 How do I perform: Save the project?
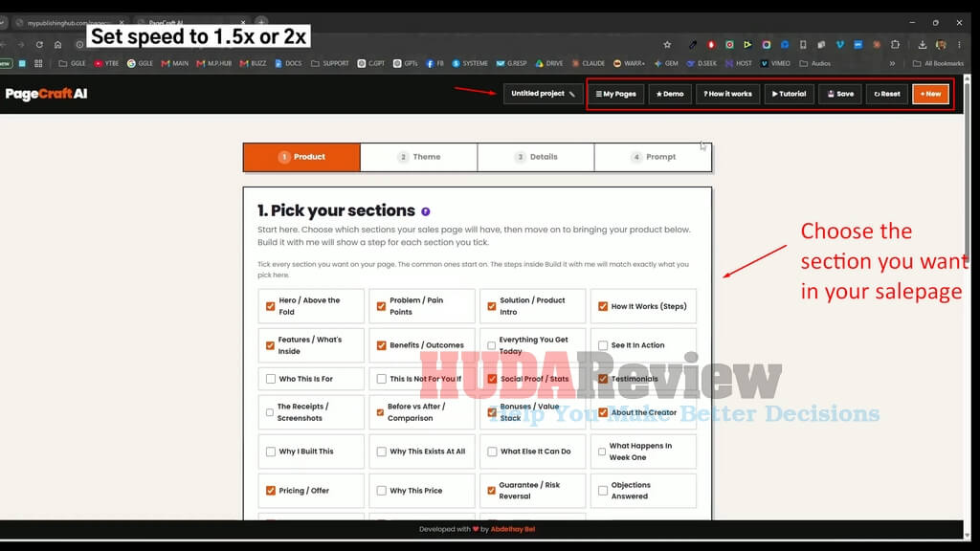840,95
